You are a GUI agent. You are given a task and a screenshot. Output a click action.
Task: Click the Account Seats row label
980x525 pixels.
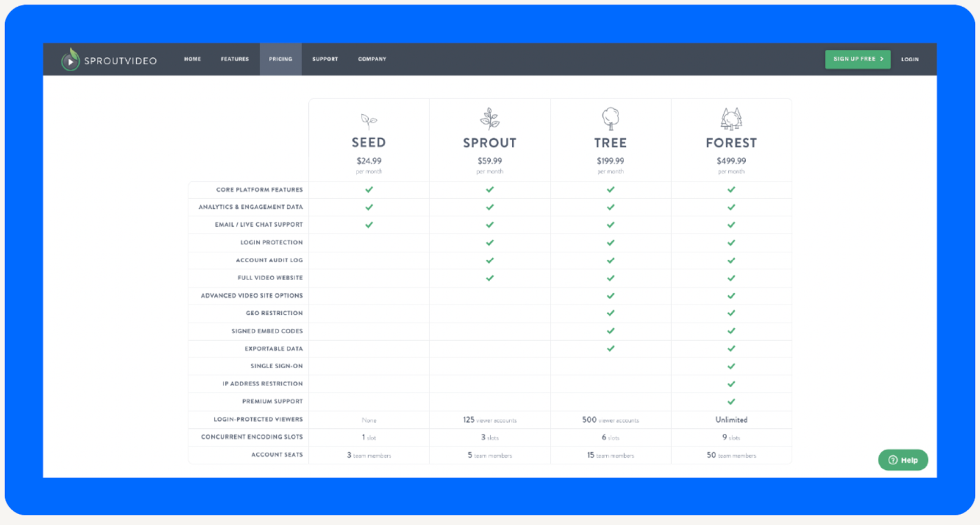click(277, 455)
